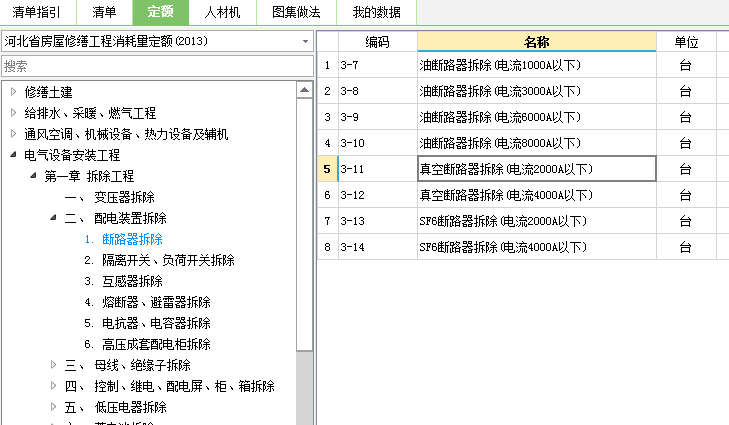Select 1. 断路器拆除 tree item
Screen dimensions: 729x425
pyautogui.click(x=124, y=239)
